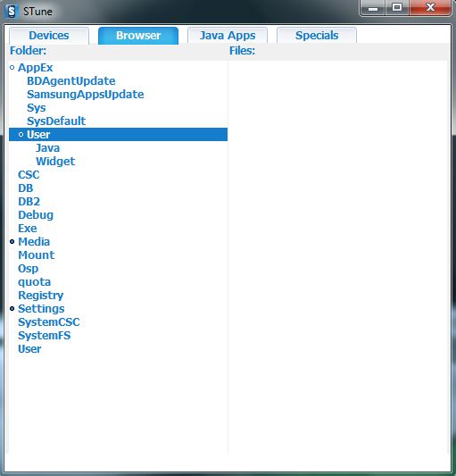Screen dimensions: 456x476
Task: Select the Exe folder
Action: [28, 229]
